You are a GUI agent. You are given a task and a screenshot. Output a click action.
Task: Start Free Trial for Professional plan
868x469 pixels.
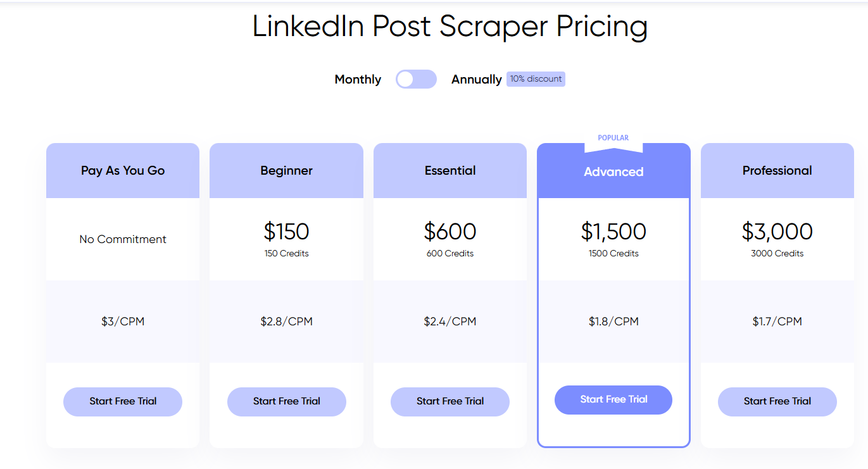pyautogui.click(x=777, y=401)
